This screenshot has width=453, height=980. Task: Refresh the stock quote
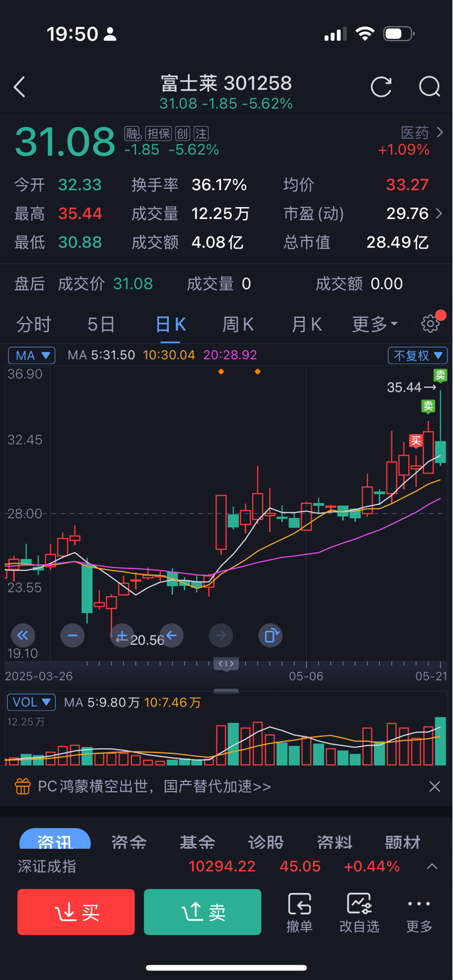[381, 87]
